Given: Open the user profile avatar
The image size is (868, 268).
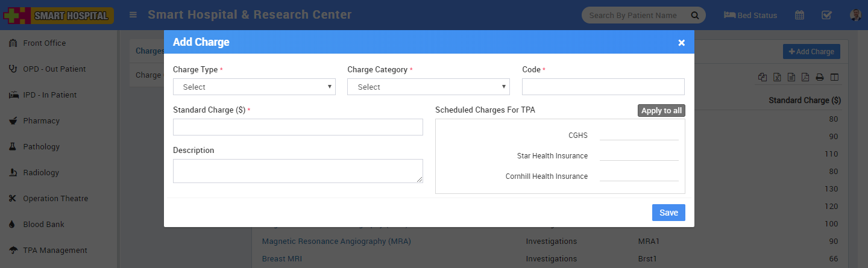Looking at the screenshot, I should [855, 15].
